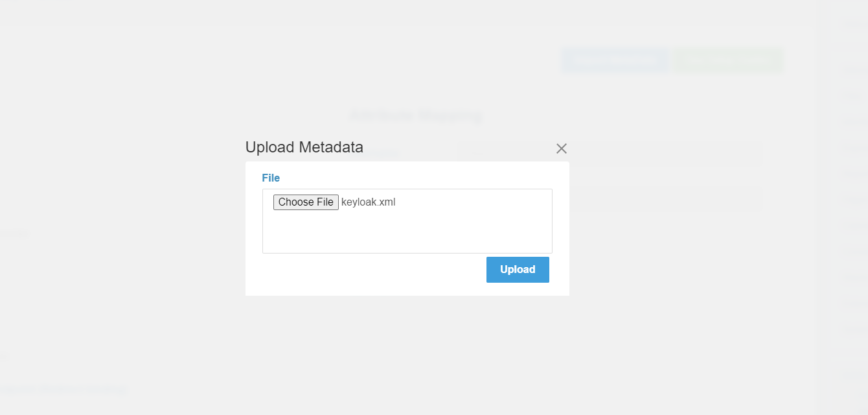
Task: Click the bottom border of file box
Action: point(407,253)
